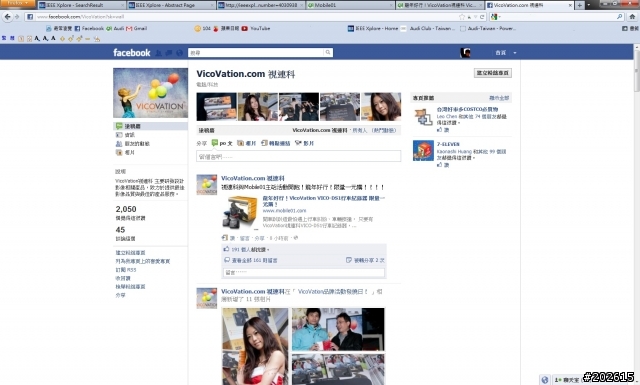This screenshot has width=640, height=385.
Task: Open the 7-ELEVEN page thumbnail
Action: pyautogui.click(x=423, y=151)
